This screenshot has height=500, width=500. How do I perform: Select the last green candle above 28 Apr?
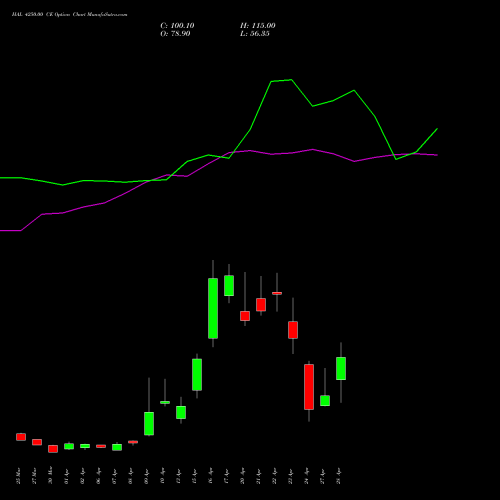(341, 368)
